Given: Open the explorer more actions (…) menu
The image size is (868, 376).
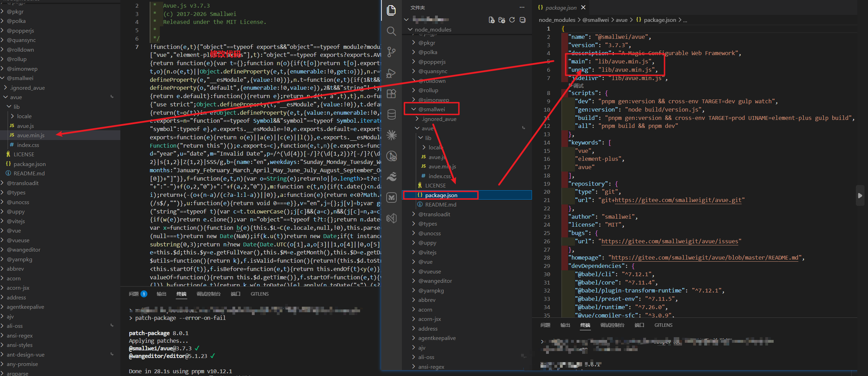Looking at the screenshot, I should pos(522,7).
